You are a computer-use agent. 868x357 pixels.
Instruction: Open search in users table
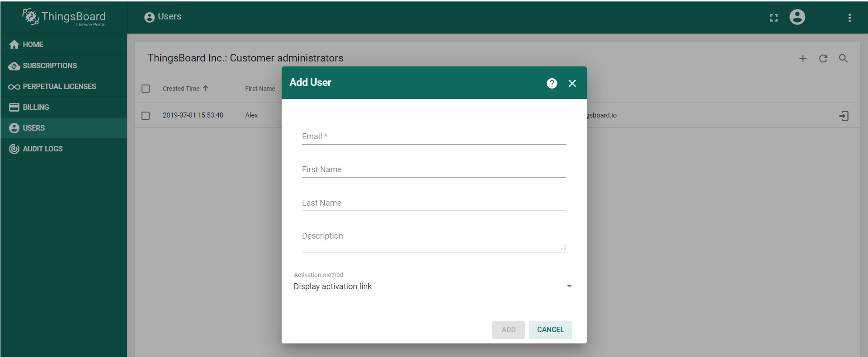[x=843, y=59]
